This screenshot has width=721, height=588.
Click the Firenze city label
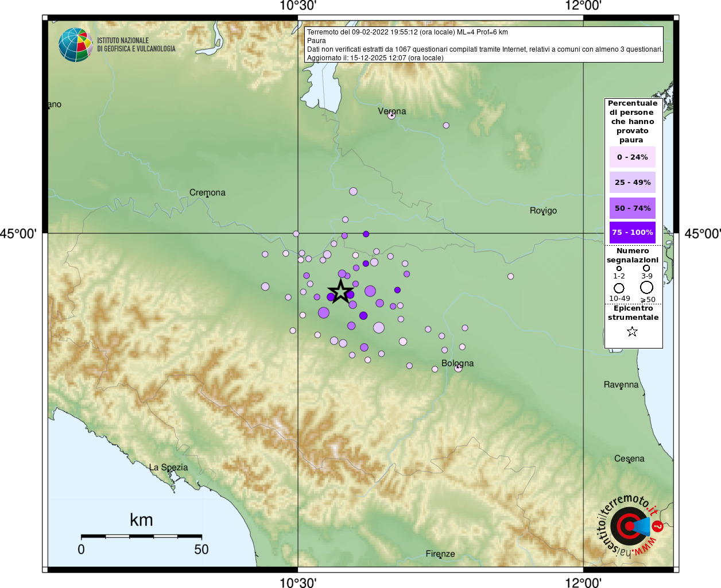pyautogui.click(x=440, y=554)
